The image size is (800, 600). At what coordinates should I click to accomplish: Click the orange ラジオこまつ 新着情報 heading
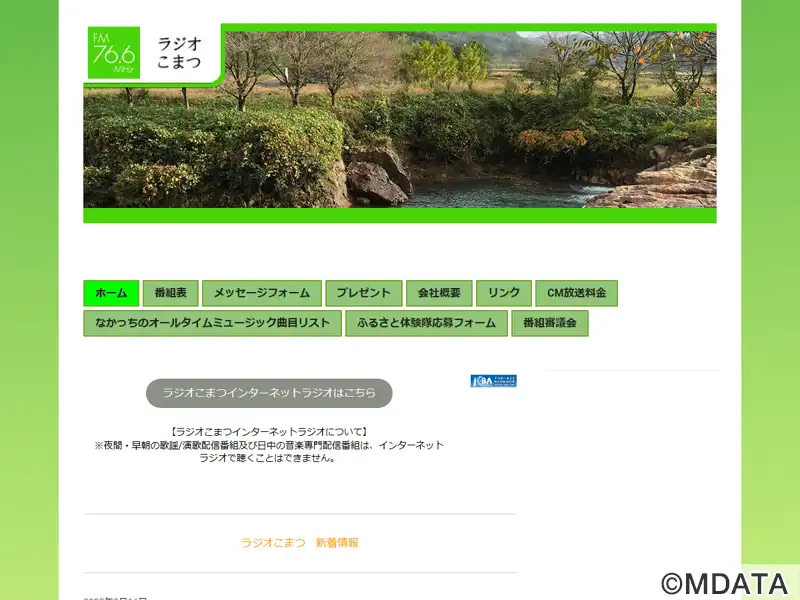coord(299,543)
